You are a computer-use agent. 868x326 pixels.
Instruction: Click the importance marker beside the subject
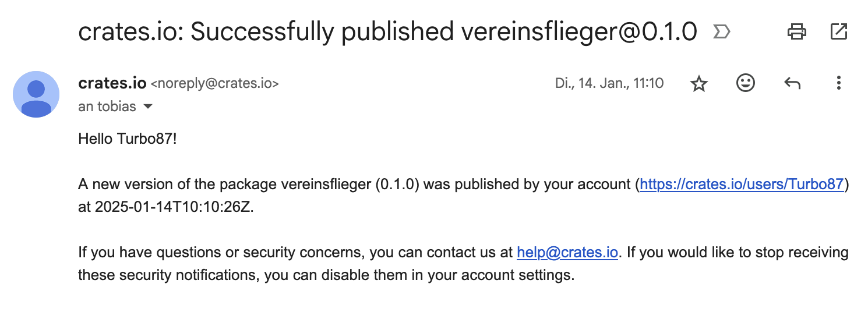[x=721, y=33]
